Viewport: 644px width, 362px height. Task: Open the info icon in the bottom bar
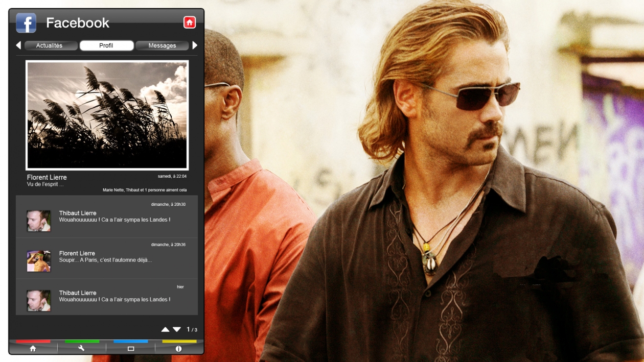(x=178, y=349)
